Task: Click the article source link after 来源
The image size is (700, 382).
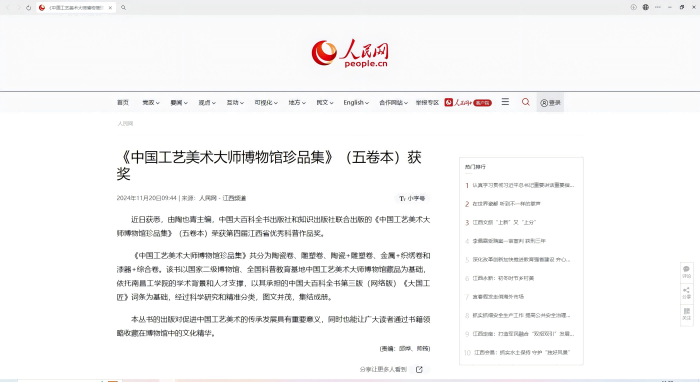Action: tap(222, 198)
